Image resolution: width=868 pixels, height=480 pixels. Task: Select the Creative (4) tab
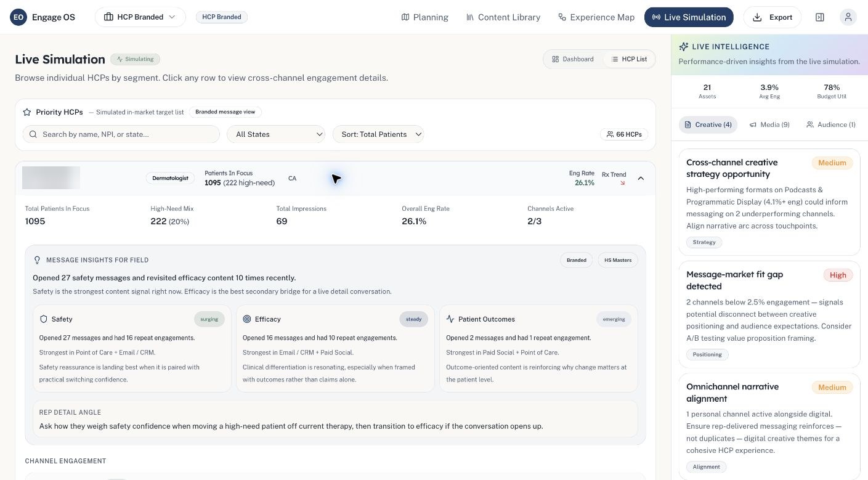[x=708, y=124]
